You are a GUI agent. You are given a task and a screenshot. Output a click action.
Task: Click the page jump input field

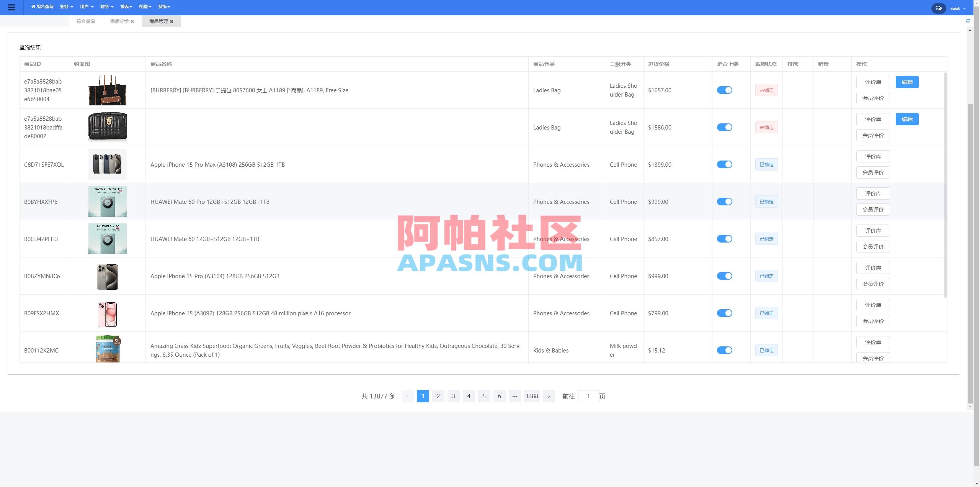tap(588, 396)
